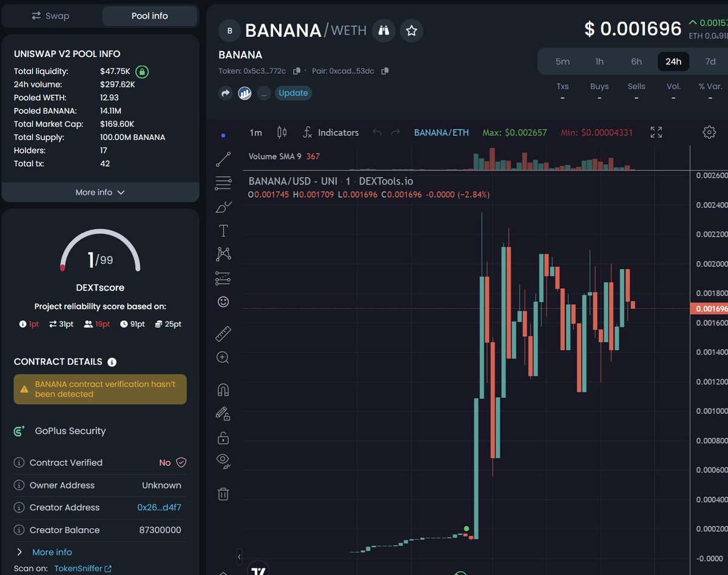
Task: Toggle BANANA/ETH price denomination
Action: pyautogui.click(x=442, y=132)
